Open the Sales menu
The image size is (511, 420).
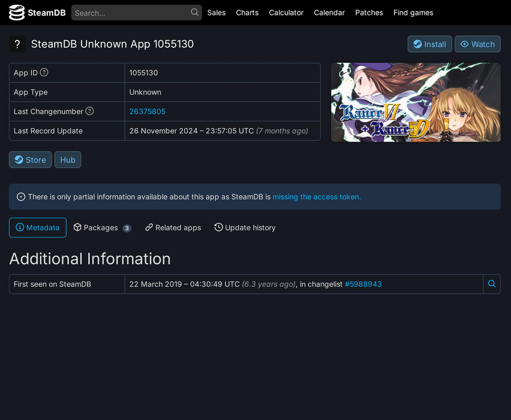point(217,13)
